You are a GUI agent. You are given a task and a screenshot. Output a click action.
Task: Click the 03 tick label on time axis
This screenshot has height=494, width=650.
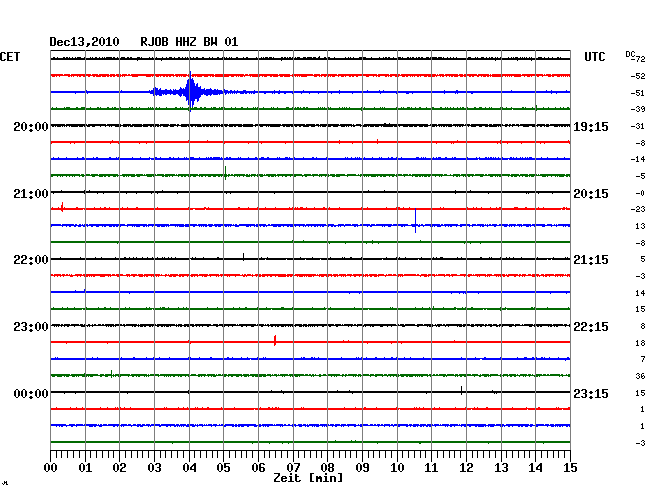154,468
